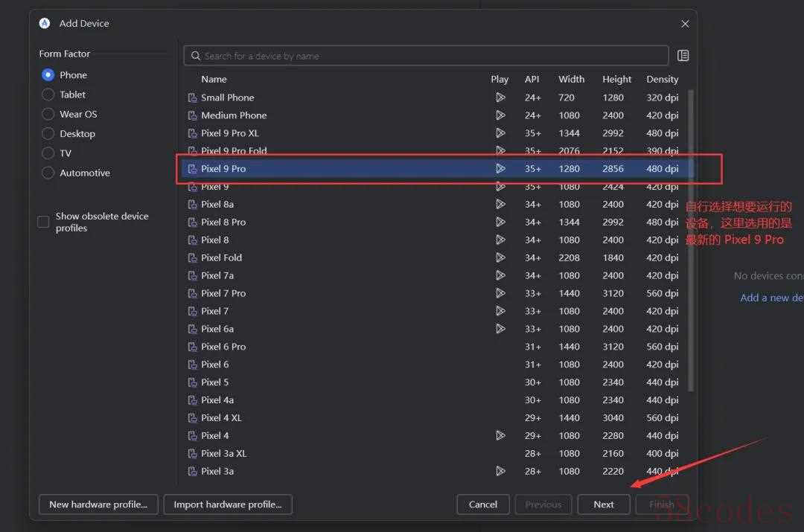Click the Play Store icon for Pixel 8a

pyautogui.click(x=500, y=204)
